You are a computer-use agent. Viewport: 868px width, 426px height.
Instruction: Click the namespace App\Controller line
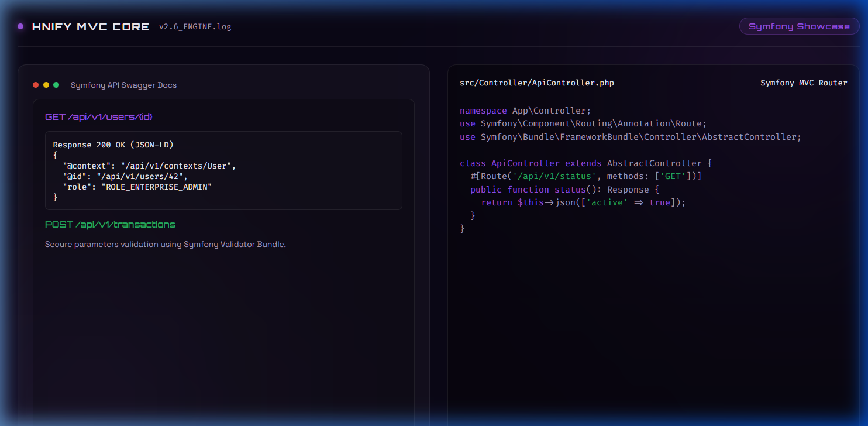coord(525,111)
